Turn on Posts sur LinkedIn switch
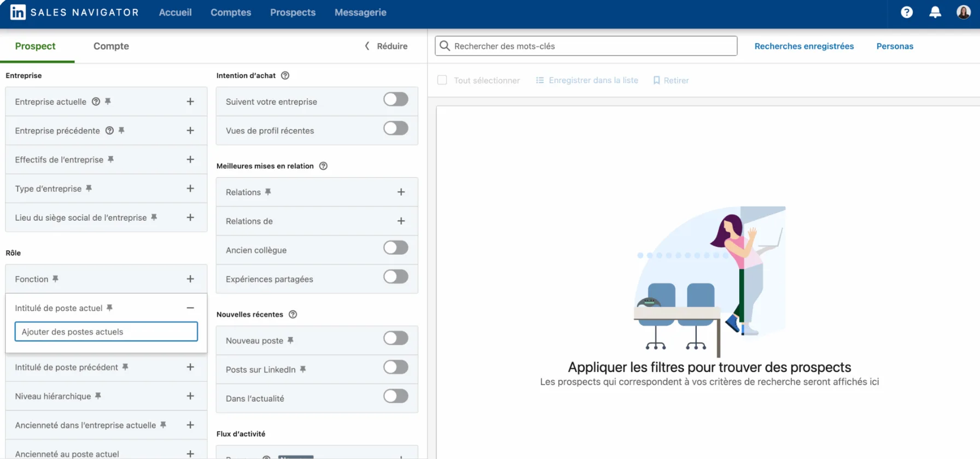Screen dimensions: 980x459 coord(396,367)
